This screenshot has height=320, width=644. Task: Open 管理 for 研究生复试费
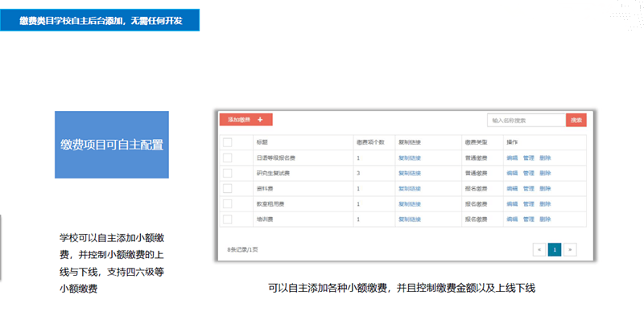(529, 173)
